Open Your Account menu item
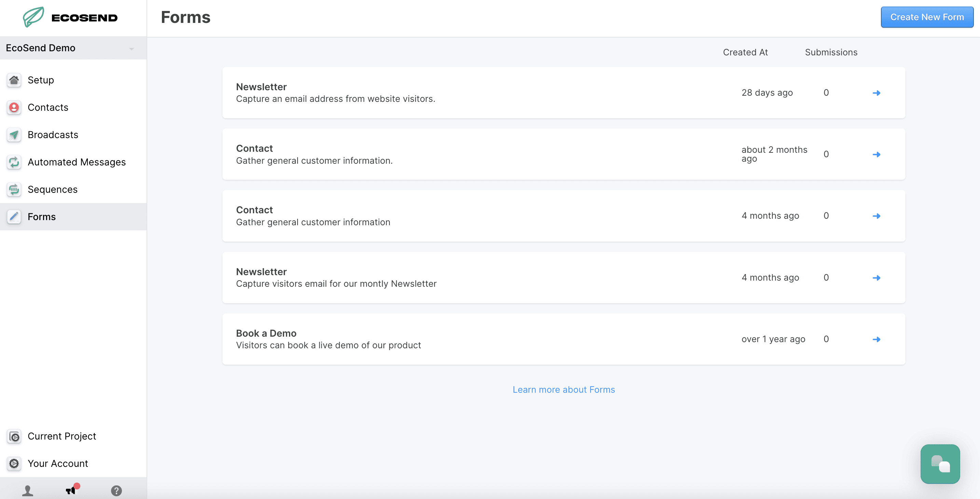Screen dimensions: 980x499 click(x=58, y=463)
